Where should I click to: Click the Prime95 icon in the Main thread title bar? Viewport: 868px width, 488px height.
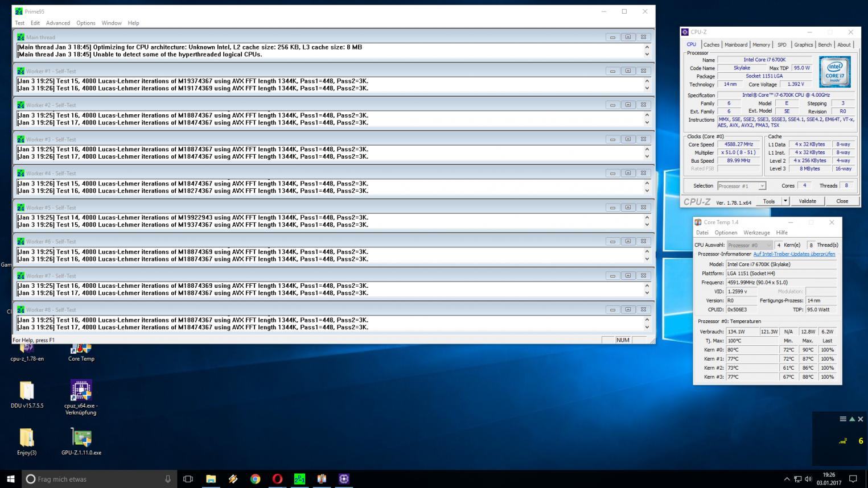coord(20,37)
